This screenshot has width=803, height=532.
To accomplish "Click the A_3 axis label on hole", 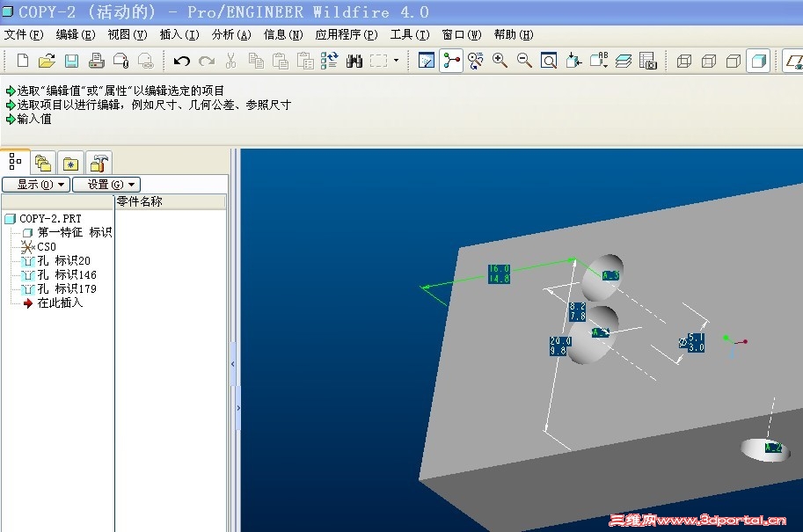I will (610, 275).
